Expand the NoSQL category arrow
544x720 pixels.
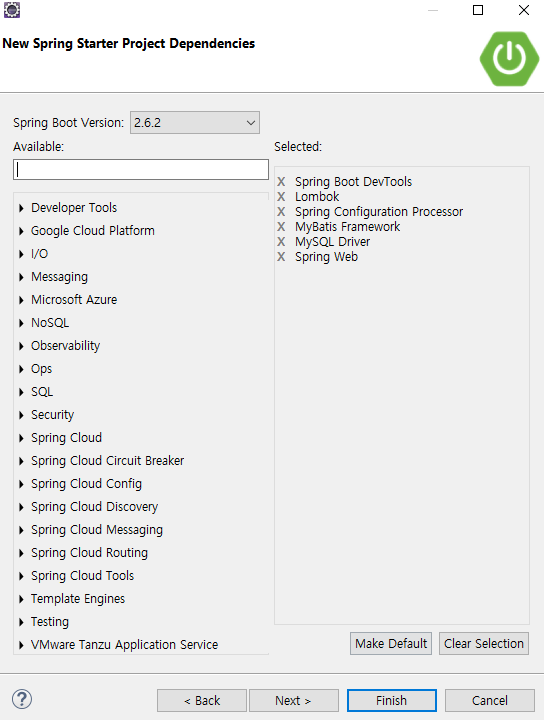pyautogui.click(x=21, y=323)
